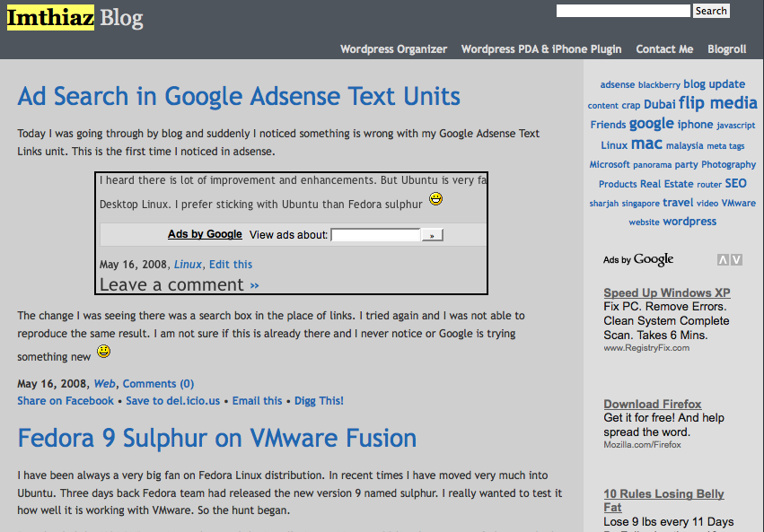Open the Wordpress Organizer page
The image size is (764, 532).
pyautogui.click(x=393, y=49)
